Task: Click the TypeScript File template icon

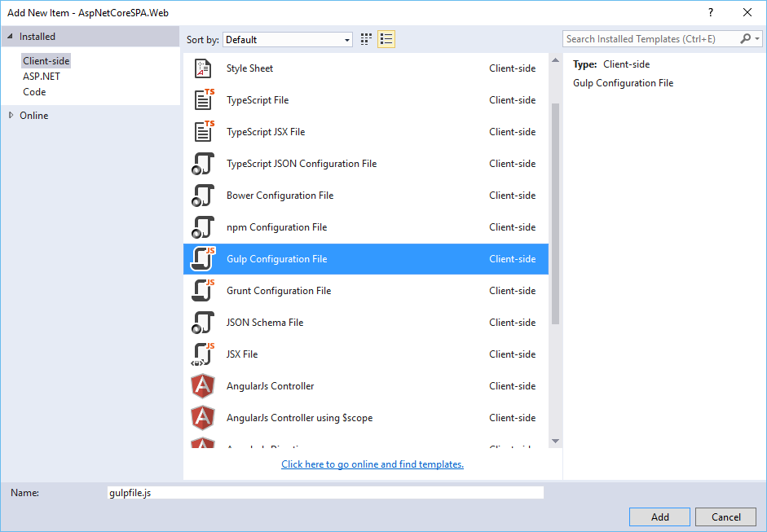Action: point(204,99)
